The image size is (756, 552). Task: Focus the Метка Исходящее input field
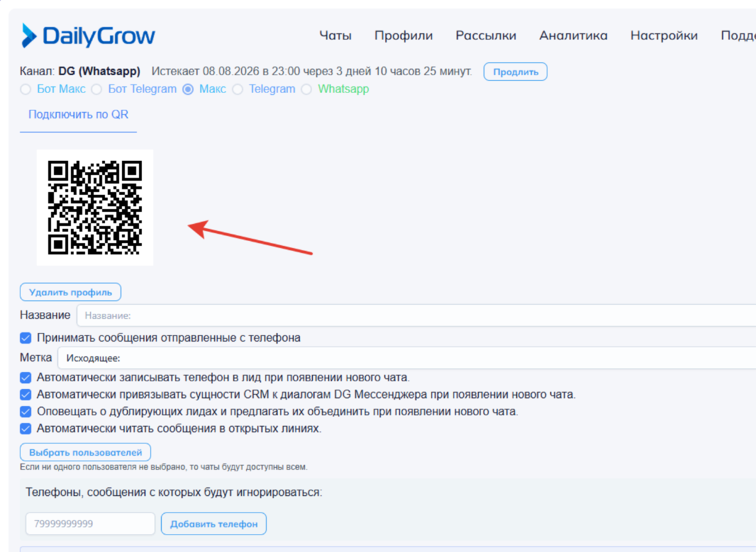407,358
